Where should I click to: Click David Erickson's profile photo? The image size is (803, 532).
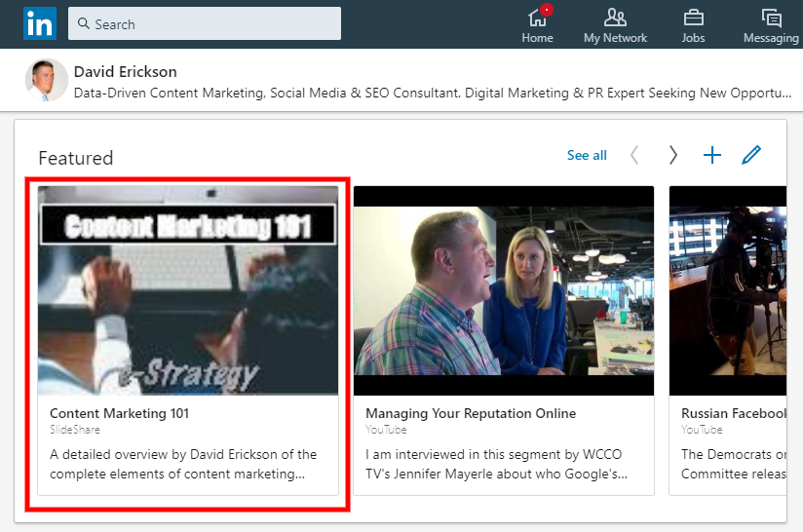coord(46,80)
